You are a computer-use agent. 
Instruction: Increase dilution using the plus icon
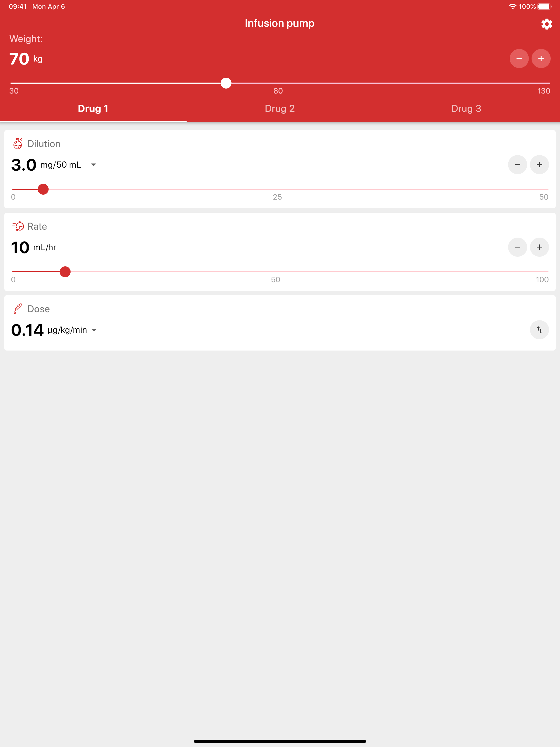tap(539, 165)
